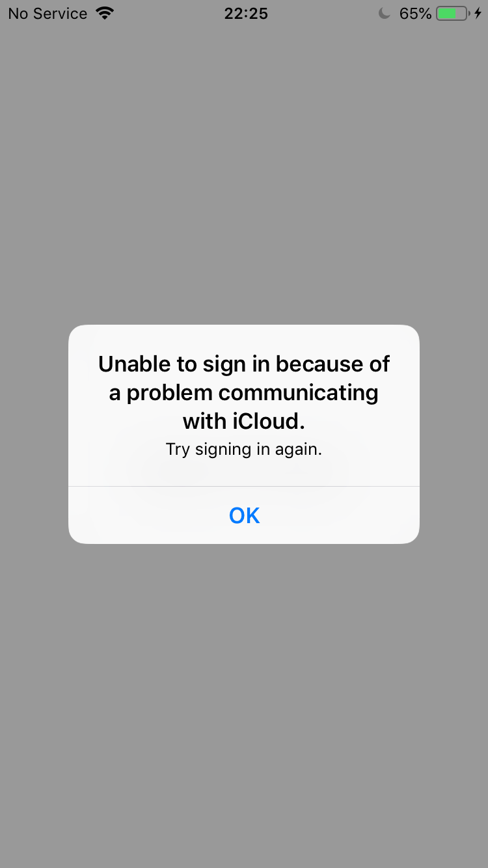The height and width of the screenshot is (868, 488).
Task: Tap the 65% battery percentage label
Action: pyautogui.click(x=415, y=13)
